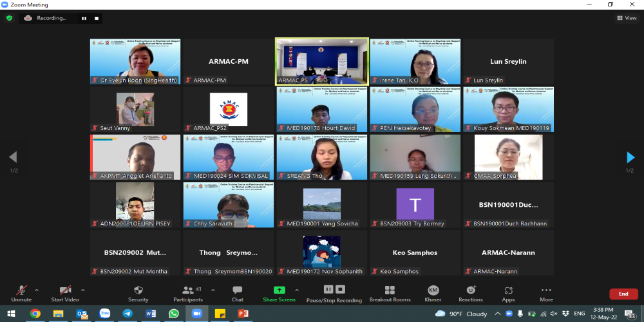
Task: Pause the recording in the top bar
Action: coord(83,18)
